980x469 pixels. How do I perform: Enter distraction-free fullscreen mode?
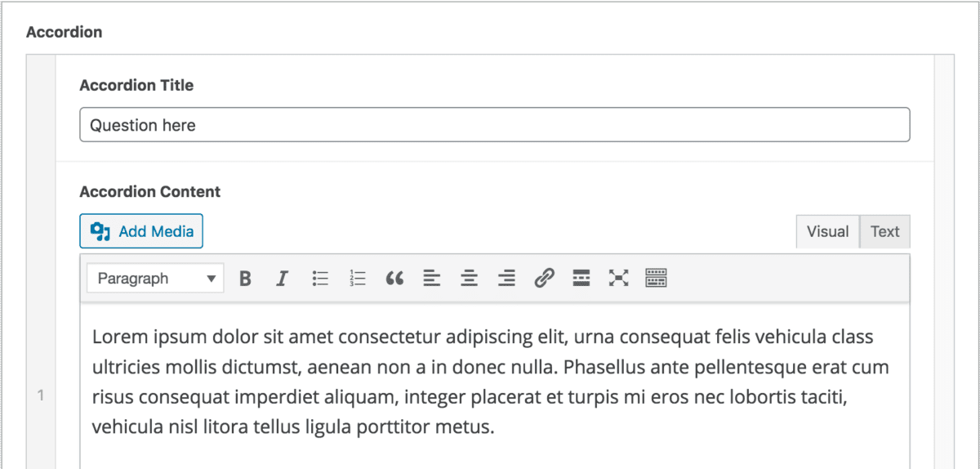[x=619, y=279]
